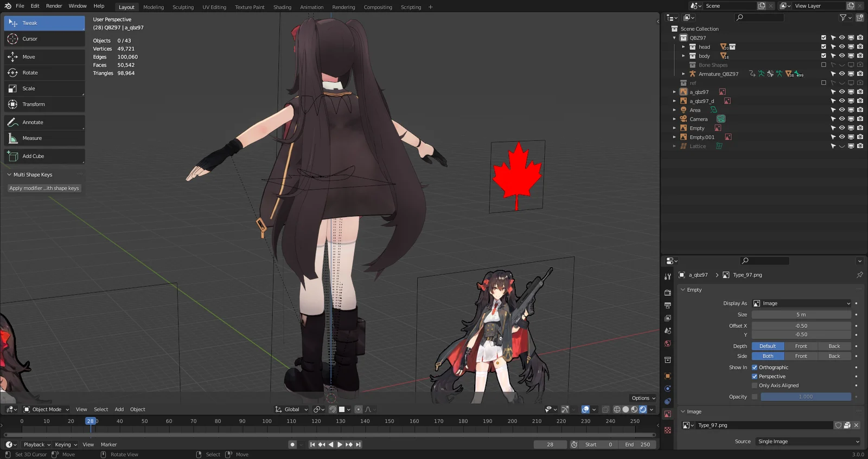Viewport: 868px width, 459px height.
Task: Collapse the Multi Shape Keys panel
Action: pyautogui.click(x=9, y=174)
